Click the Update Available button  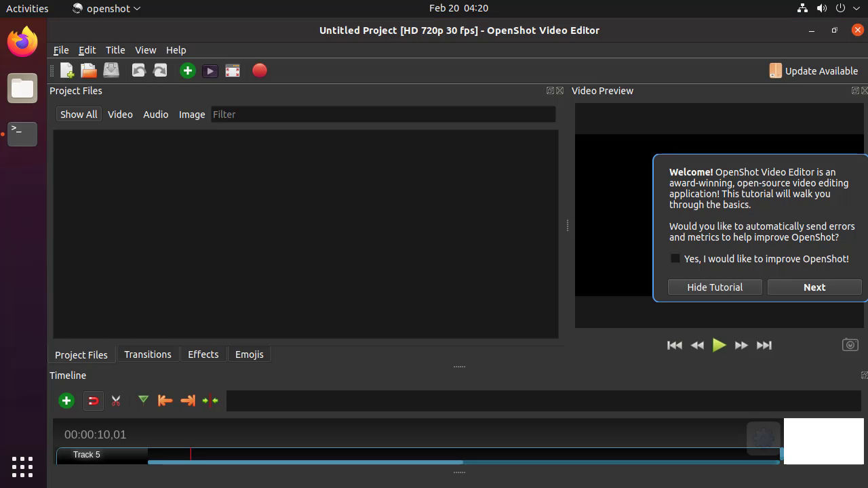pyautogui.click(x=813, y=70)
